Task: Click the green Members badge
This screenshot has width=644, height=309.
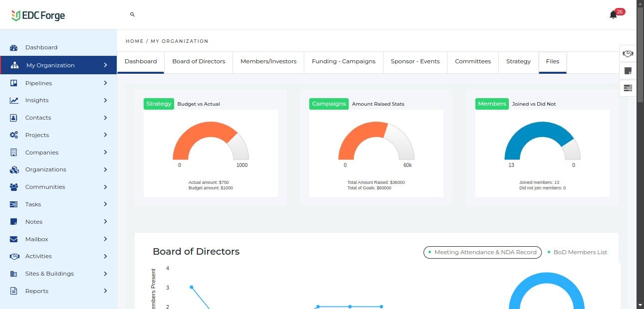Action: [492, 104]
